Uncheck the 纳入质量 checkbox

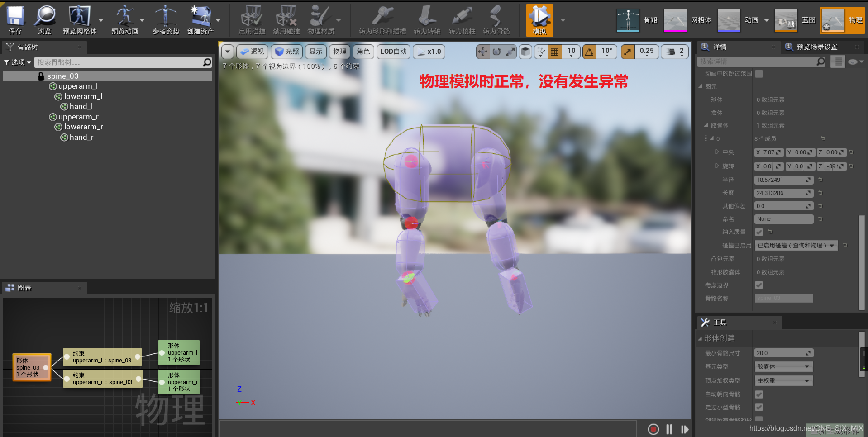[x=758, y=232]
